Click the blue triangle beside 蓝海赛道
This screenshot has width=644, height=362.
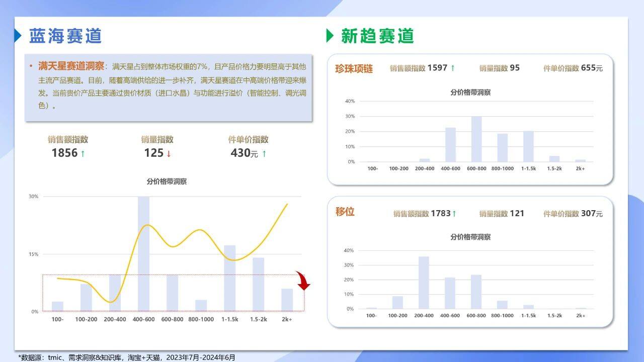[x=18, y=36]
